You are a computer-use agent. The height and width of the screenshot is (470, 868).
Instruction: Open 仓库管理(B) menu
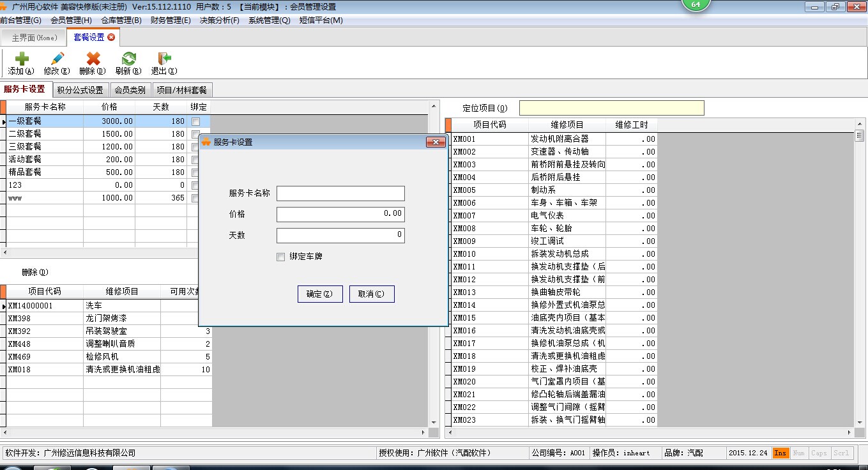(x=121, y=20)
